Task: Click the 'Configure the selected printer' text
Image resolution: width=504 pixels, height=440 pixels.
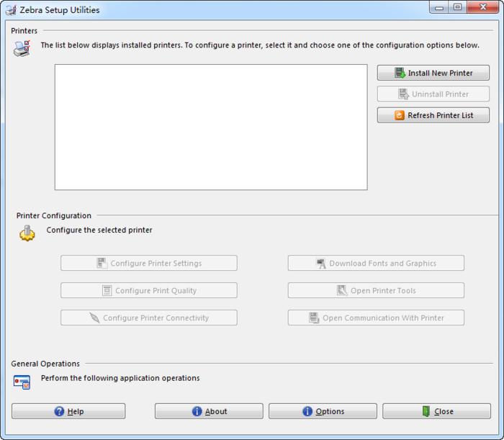Action: (99, 230)
